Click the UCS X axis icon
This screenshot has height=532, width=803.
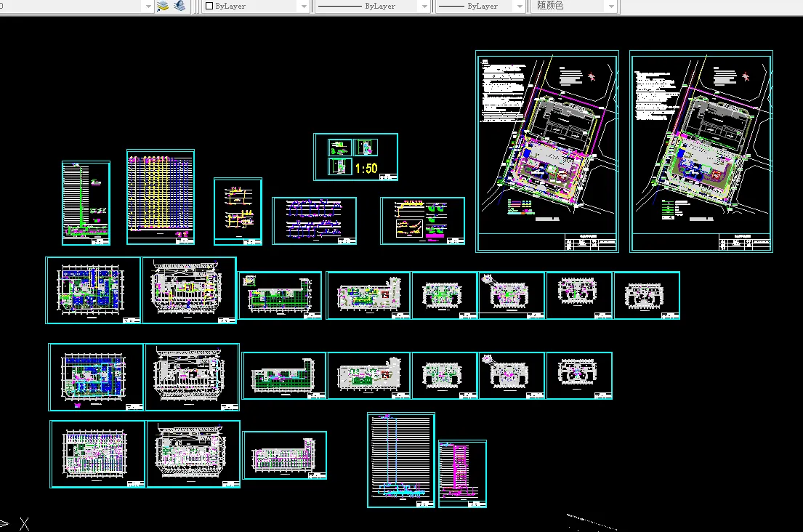tap(24, 524)
